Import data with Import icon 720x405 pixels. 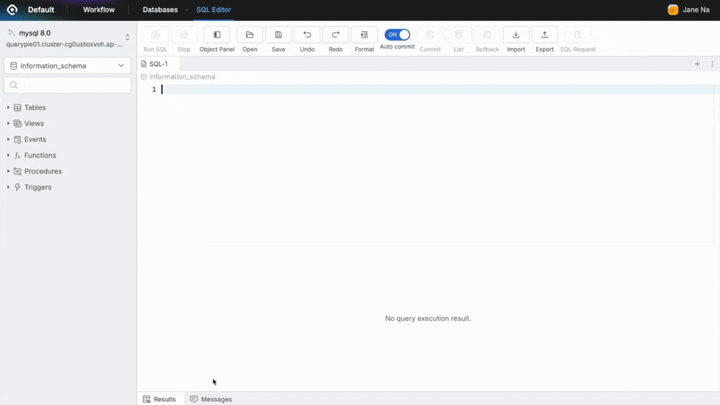pos(516,35)
